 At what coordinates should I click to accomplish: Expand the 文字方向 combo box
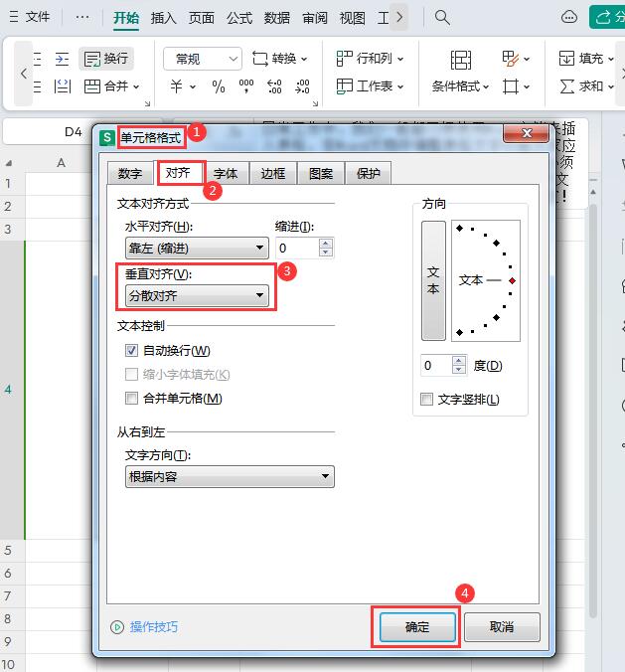pos(230,476)
